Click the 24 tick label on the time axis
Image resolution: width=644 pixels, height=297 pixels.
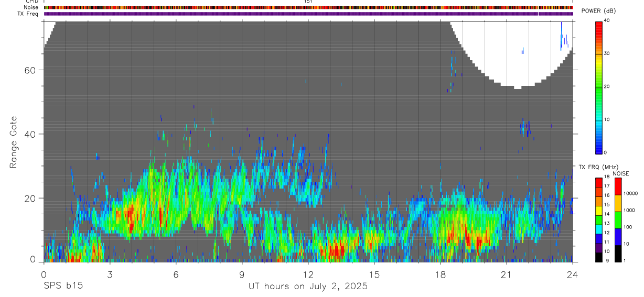(x=572, y=274)
